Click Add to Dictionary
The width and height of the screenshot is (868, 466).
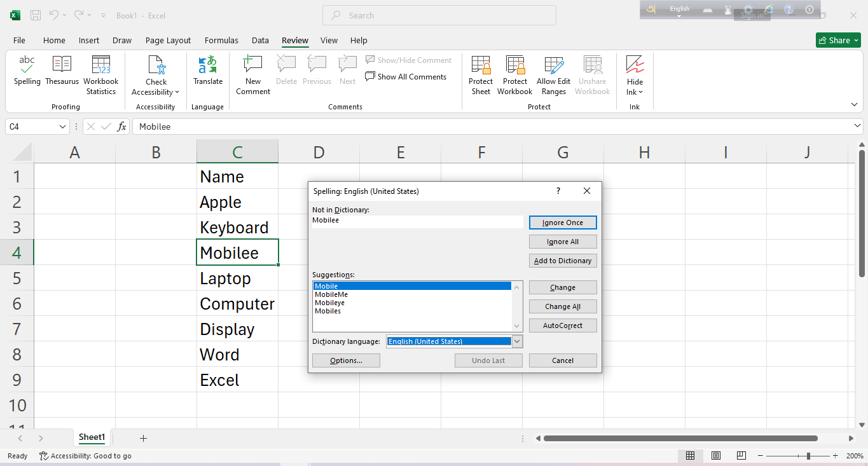point(563,261)
